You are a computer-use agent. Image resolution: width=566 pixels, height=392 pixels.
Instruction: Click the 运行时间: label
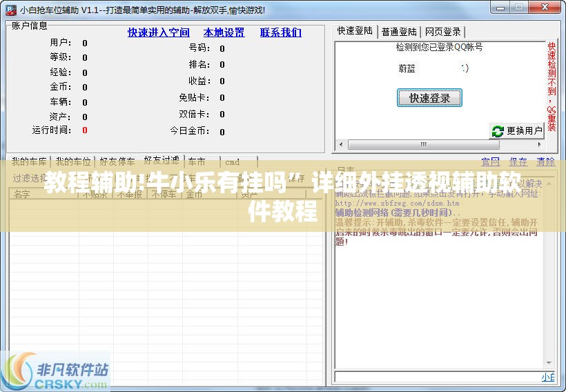pyautogui.click(x=52, y=130)
